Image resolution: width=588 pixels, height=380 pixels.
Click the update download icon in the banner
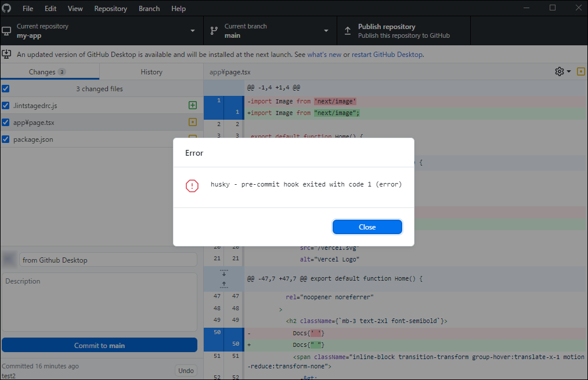click(6, 54)
